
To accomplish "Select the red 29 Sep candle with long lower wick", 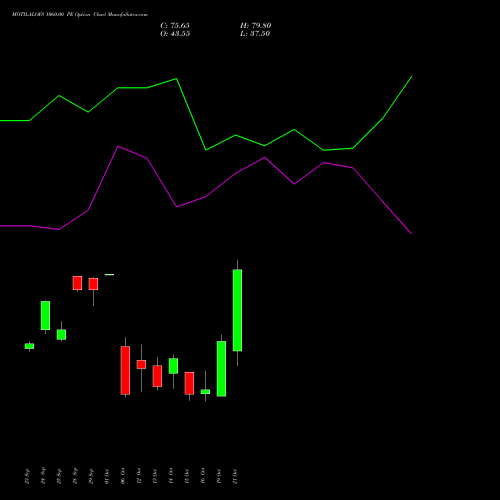I will point(93,284).
